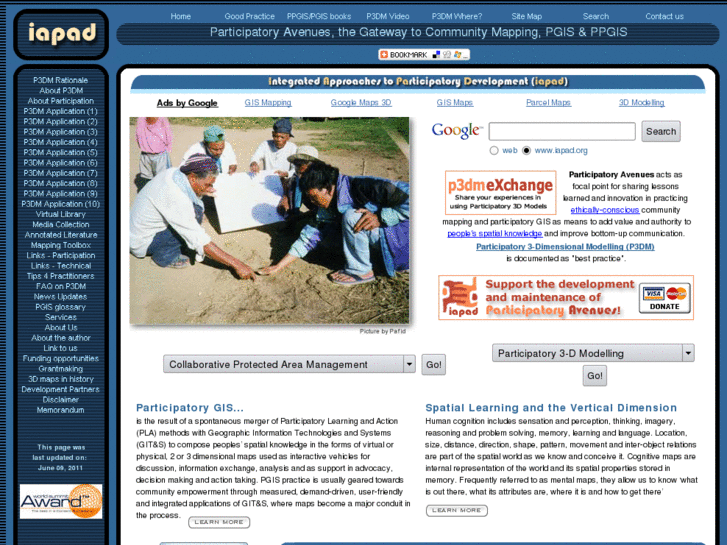Open P3DM Application (10) sidebar link
This screenshot has width=727, height=545.
click(60, 204)
